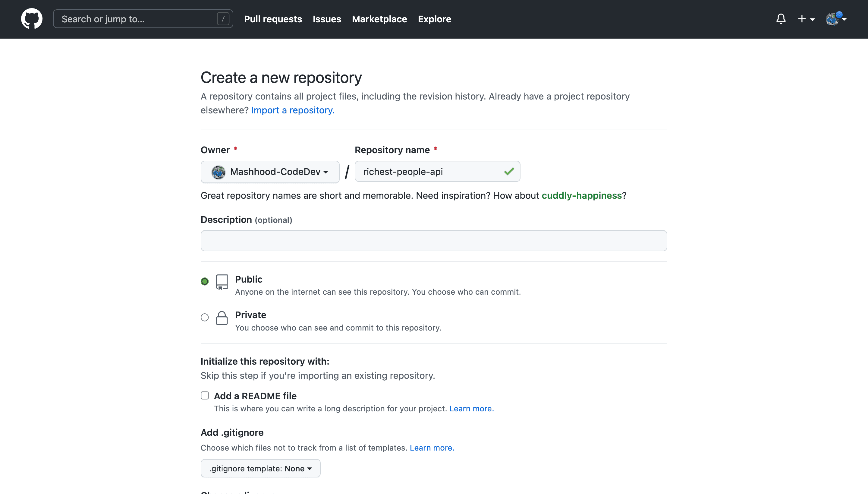Click the Private repository lock icon
868x494 pixels.
click(221, 317)
